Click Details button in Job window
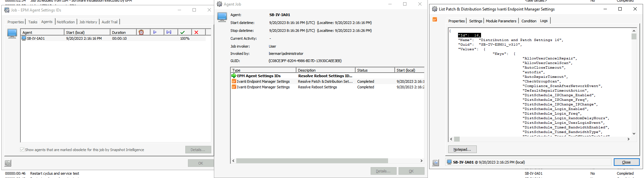The image size is (644, 178). (198, 150)
